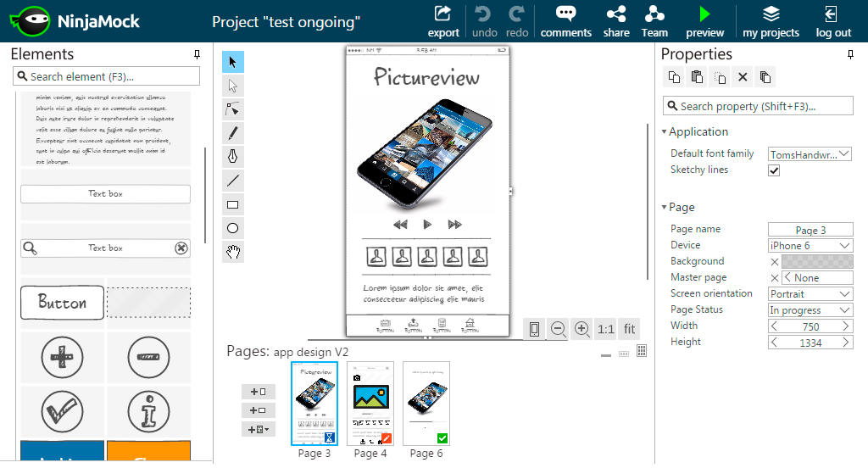This screenshot has width=868, height=468.
Task: Clear the Master page with X
Action: [x=775, y=278]
